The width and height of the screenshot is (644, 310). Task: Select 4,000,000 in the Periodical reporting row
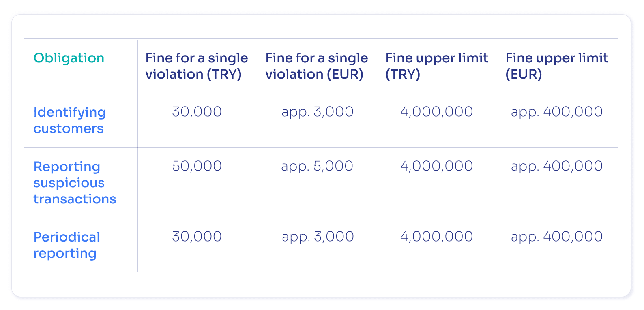437,237
